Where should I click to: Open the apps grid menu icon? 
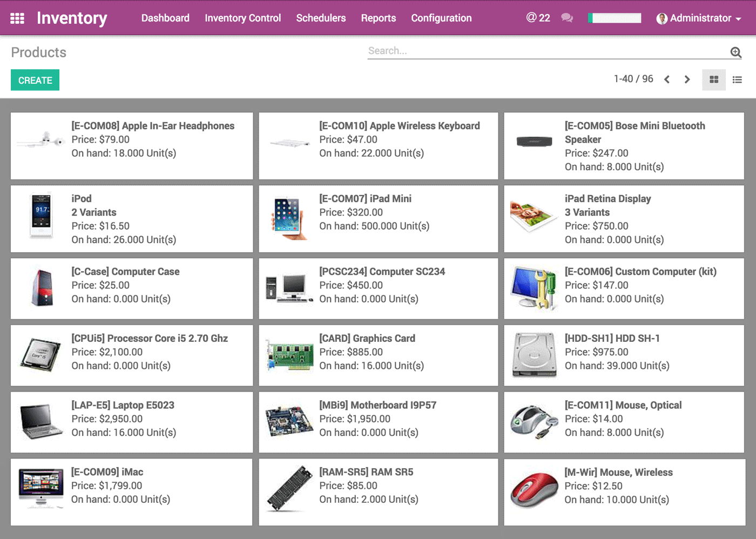pyautogui.click(x=17, y=18)
